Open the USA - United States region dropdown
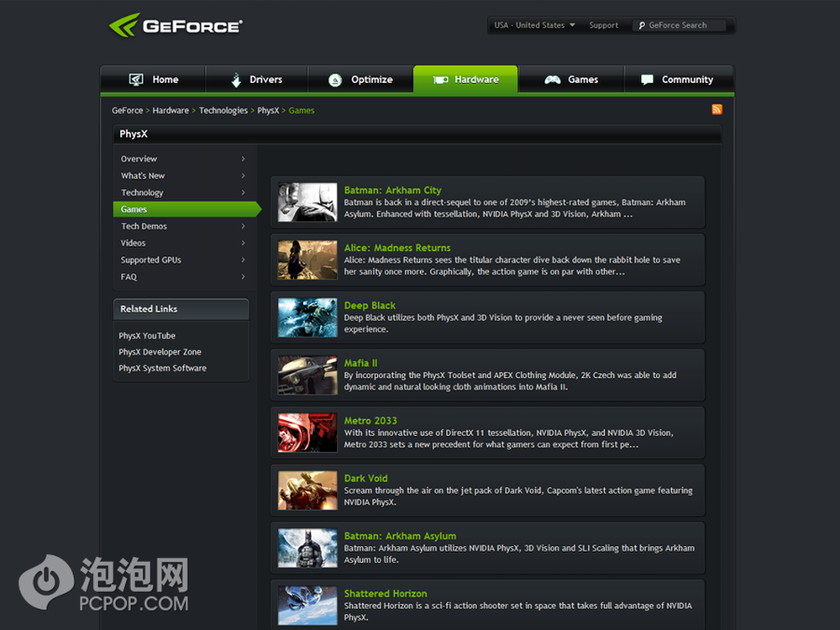The width and height of the screenshot is (840, 630). (534, 25)
